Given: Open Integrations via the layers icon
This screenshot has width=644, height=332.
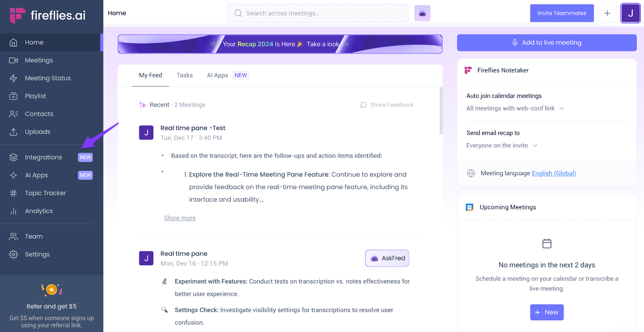Looking at the screenshot, I should point(13,157).
